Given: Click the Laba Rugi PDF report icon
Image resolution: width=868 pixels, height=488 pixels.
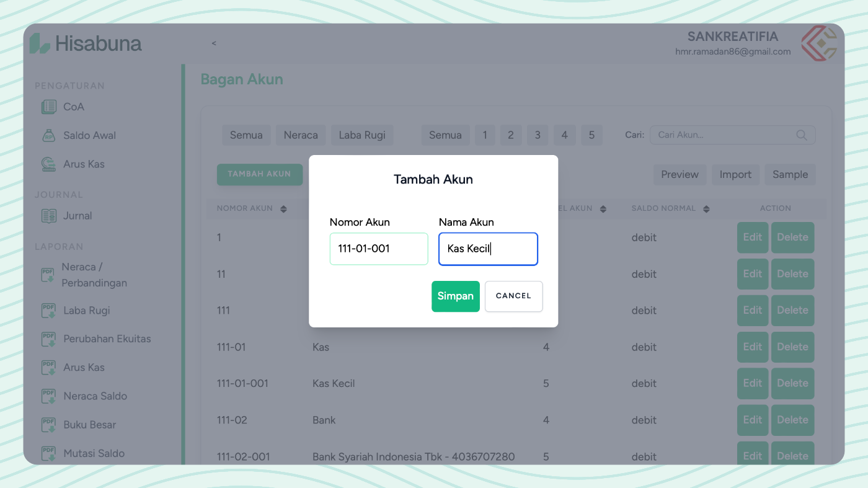Looking at the screenshot, I should [48, 310].
